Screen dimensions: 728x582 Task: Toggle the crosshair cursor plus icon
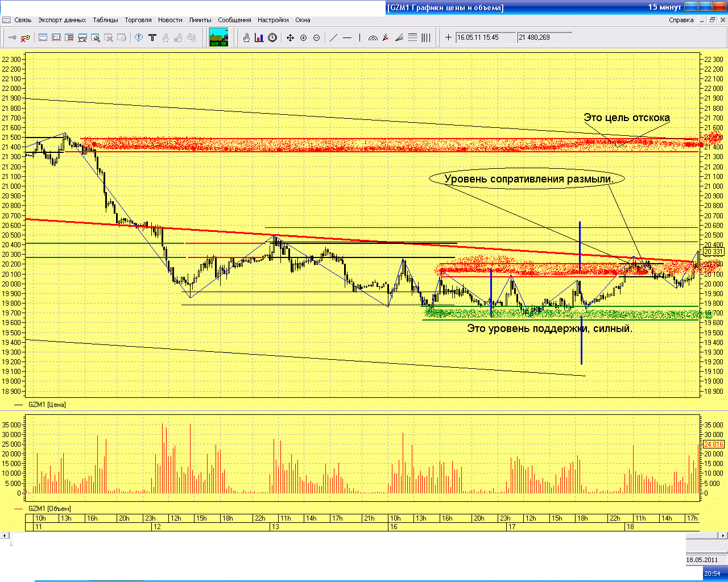point(448,38)
